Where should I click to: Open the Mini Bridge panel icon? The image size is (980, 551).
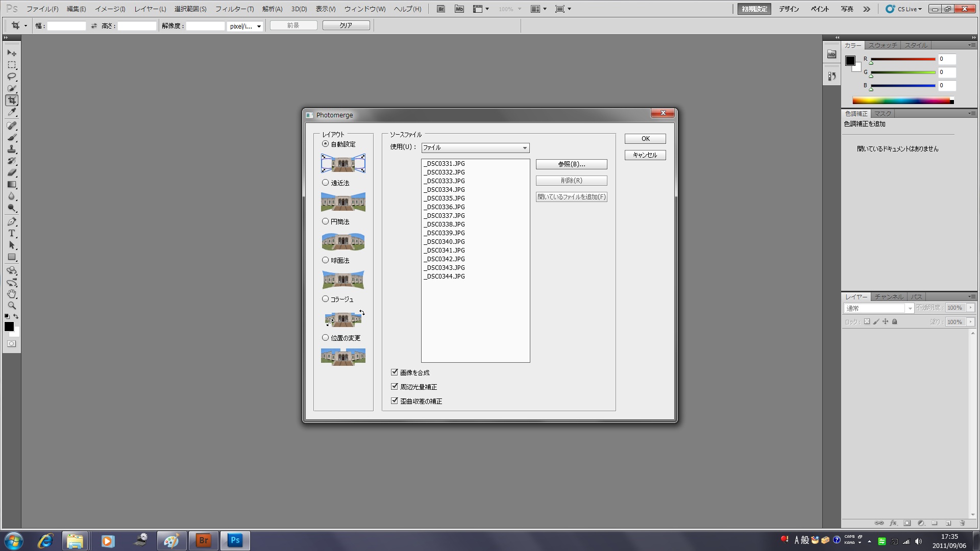pos(831,55)
